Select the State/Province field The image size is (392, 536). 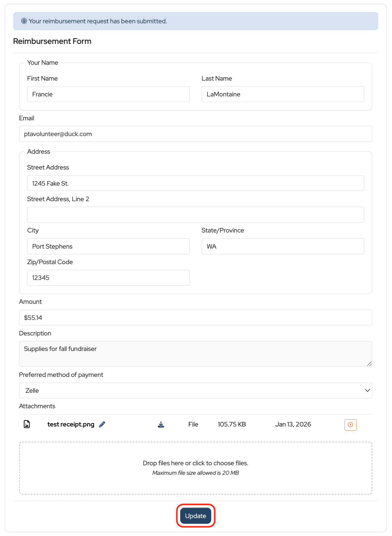click(283, 247)
